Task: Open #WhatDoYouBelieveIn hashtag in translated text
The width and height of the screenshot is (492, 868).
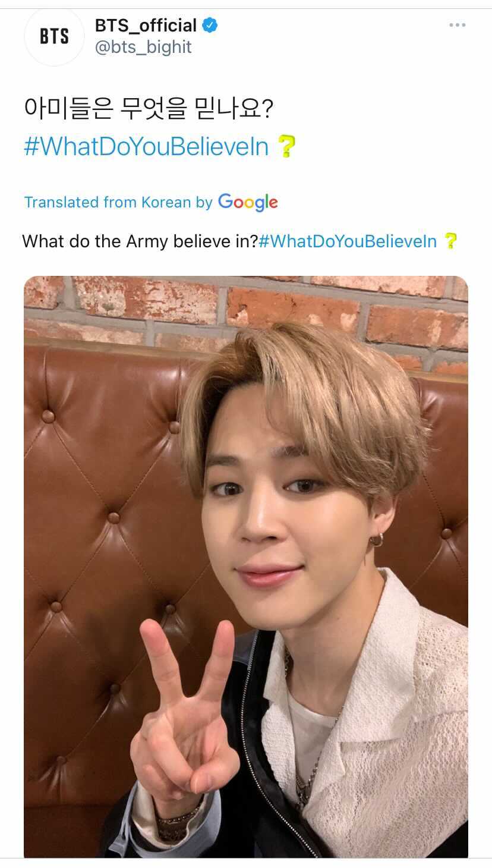Action: [x=348, y=241]
